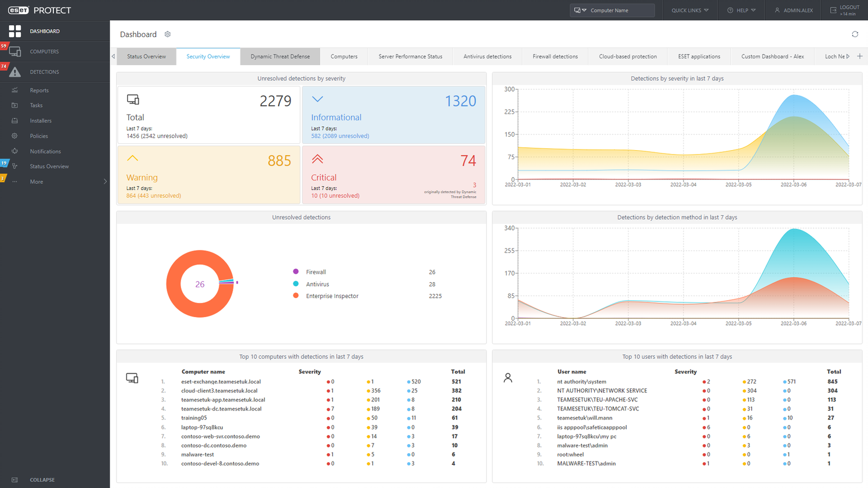The height and width of the screenshot is (488, 868).
Task: Click the orange donut chart ring
Action: pyautogui.click(x=174, y=284)
